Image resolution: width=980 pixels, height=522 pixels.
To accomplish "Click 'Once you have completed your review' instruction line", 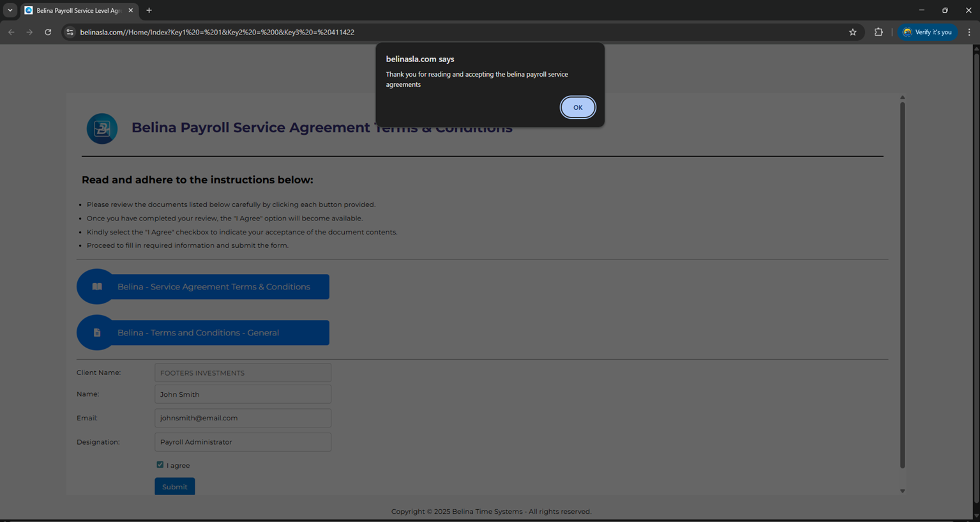I will (x=225, y=219).
